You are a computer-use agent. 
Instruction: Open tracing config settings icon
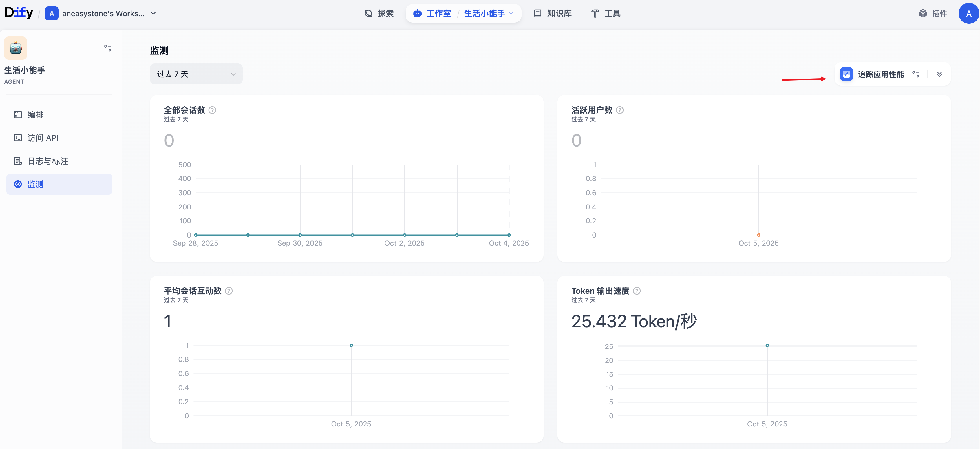pyautogui.click(x=916, y=74)
